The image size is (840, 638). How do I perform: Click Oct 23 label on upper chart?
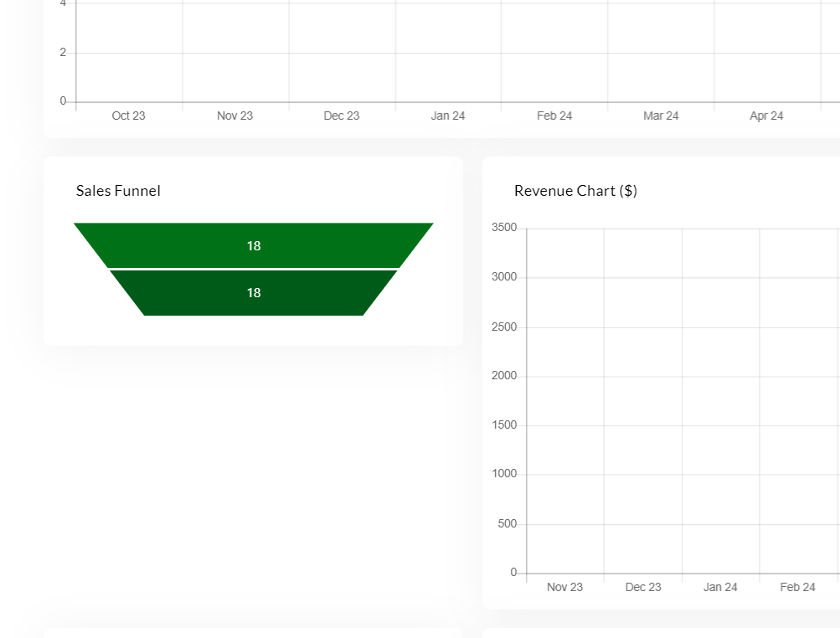(x=128, y=116)
